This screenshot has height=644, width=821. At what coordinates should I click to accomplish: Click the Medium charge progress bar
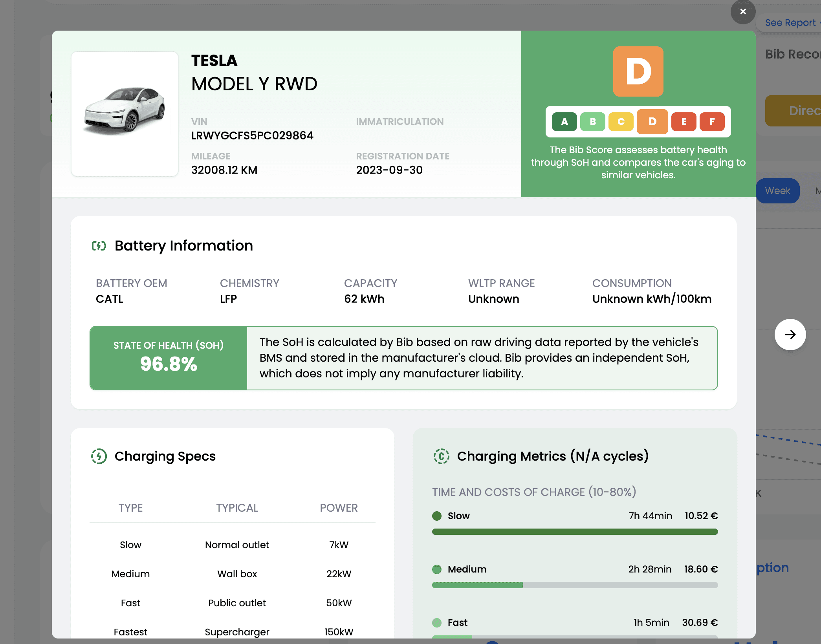(x=575, y=585)
